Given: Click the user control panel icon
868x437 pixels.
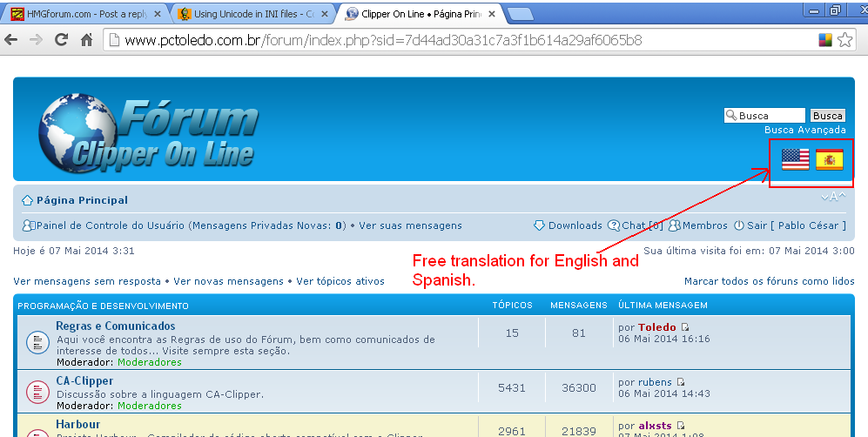Looking at the screenshot, I should [28, 225].
